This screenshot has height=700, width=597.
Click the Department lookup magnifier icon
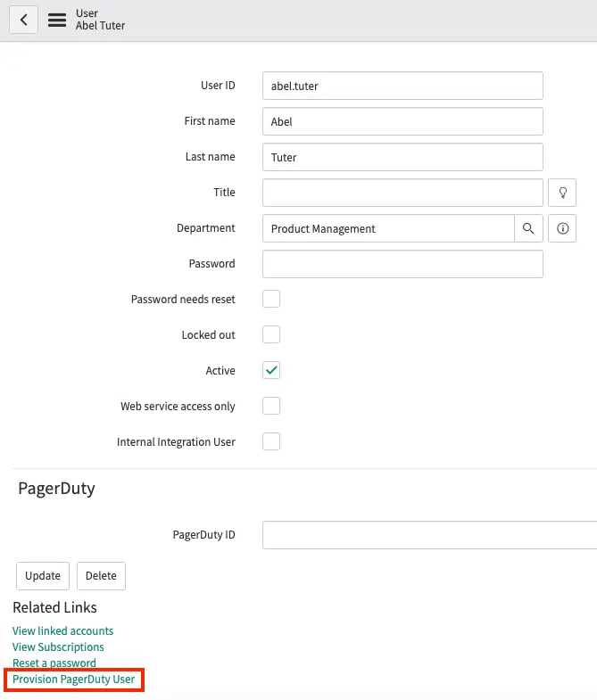(x=528, y=228)
